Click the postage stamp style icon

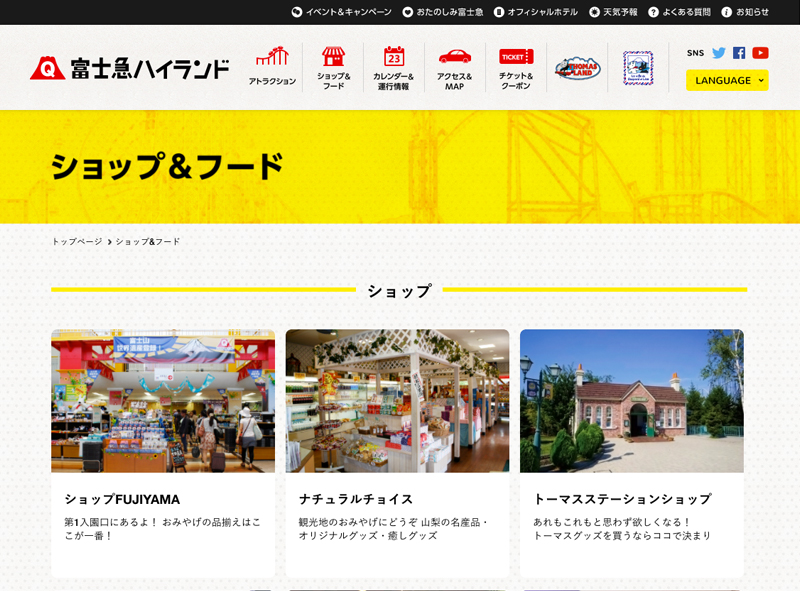pos(638,68)
